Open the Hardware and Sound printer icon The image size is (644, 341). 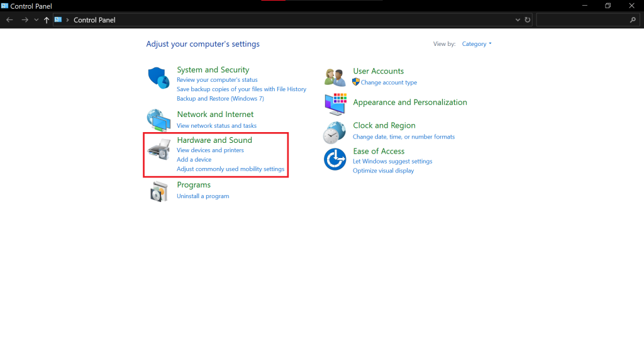[x=159, y=151]
